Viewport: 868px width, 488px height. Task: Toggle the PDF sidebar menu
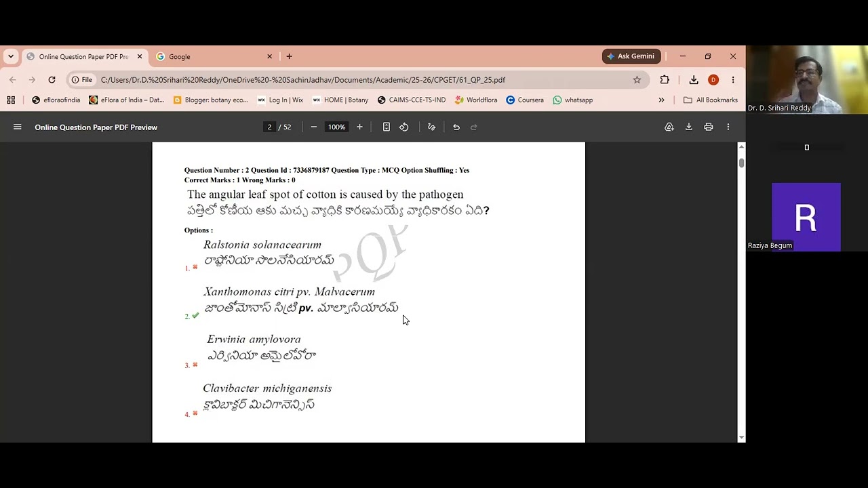[x=18, y=127]
